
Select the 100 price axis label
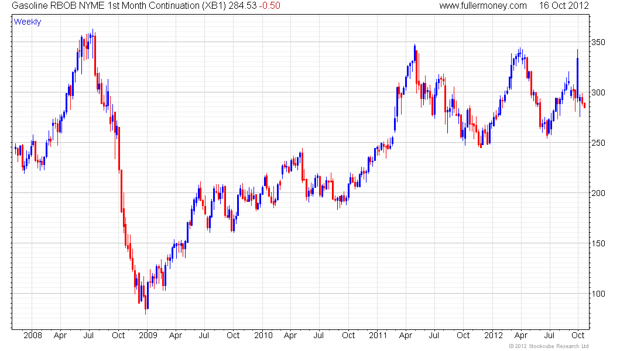[x=598, y=294]
